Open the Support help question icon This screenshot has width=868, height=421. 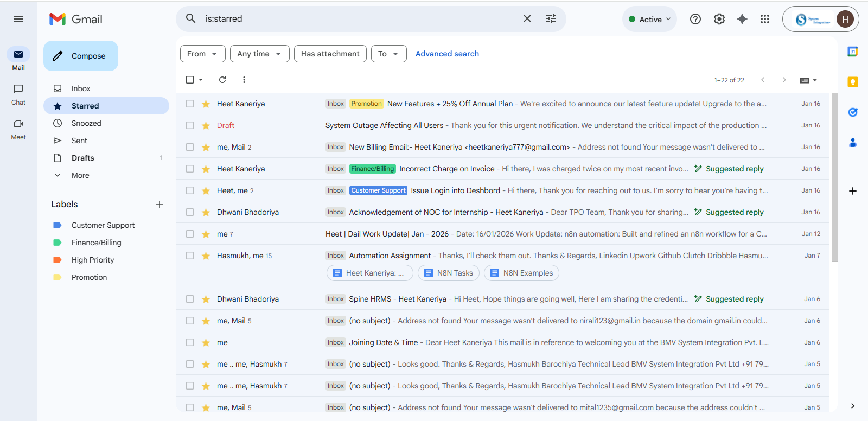(x=695, y=19)
